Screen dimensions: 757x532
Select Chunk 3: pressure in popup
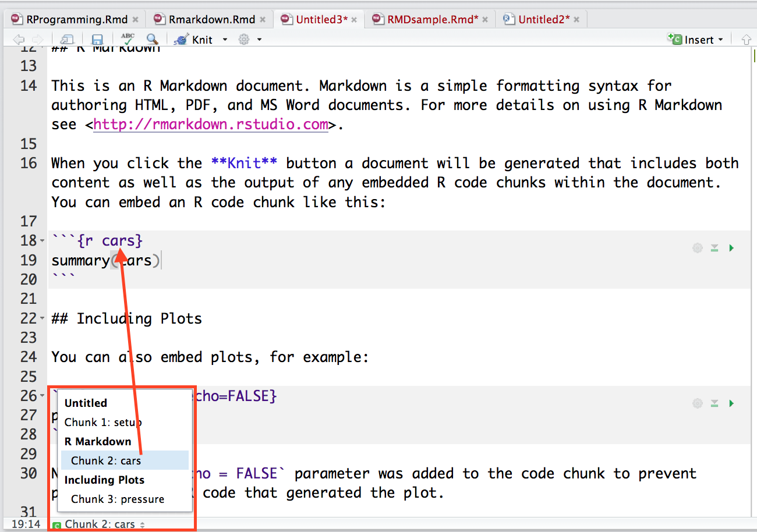[118, 499]
